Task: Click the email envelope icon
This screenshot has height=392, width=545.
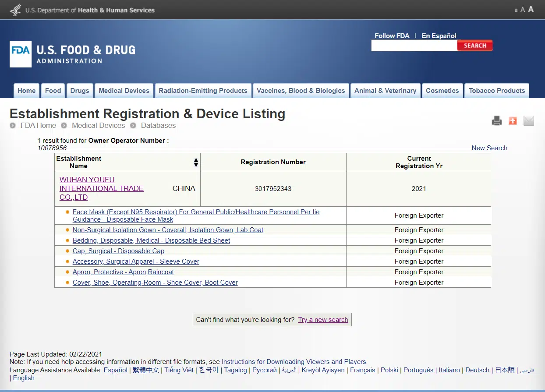Action: point(529,121)
